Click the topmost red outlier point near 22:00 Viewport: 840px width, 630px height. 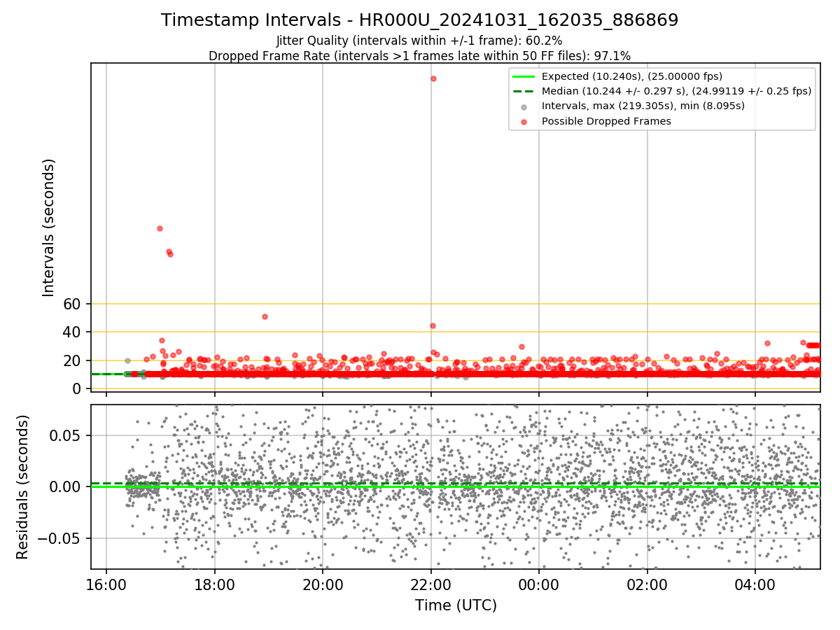point(433,78)
